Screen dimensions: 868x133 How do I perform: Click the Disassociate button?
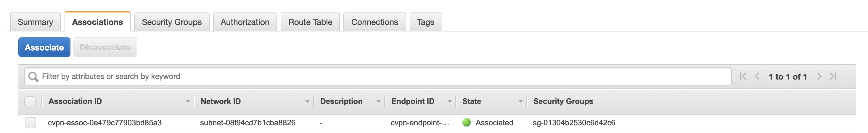(x=105, y=47)
